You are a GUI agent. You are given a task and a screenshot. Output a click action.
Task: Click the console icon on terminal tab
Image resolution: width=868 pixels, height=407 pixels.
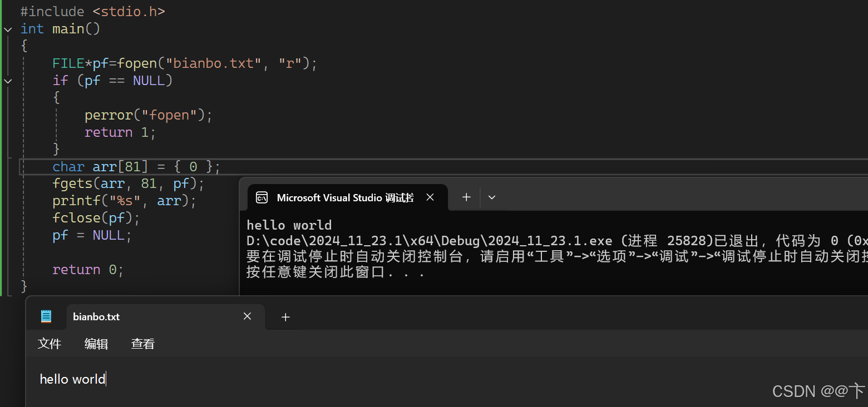pos(262,197)
